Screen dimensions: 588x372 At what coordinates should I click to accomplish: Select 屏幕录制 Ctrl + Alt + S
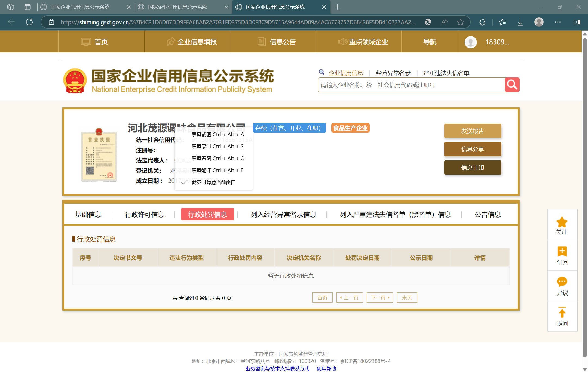[214, 146]
